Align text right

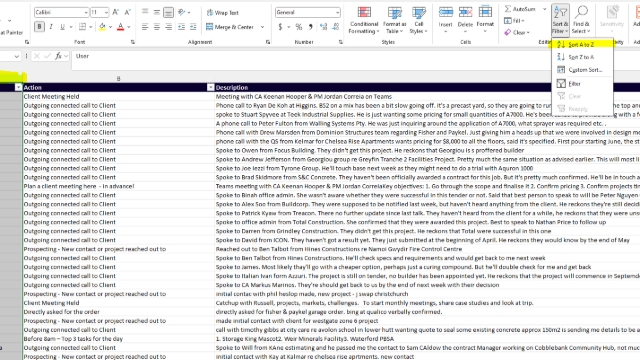(x=168, y=27)
